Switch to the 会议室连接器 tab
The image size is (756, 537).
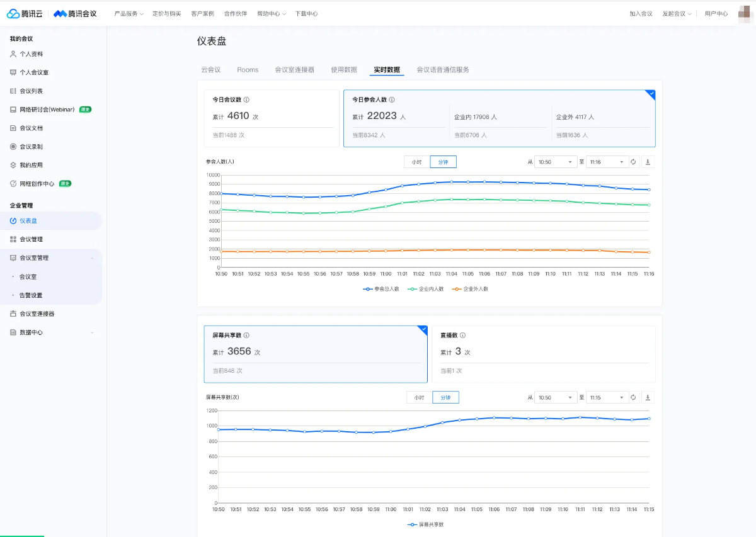294,70
